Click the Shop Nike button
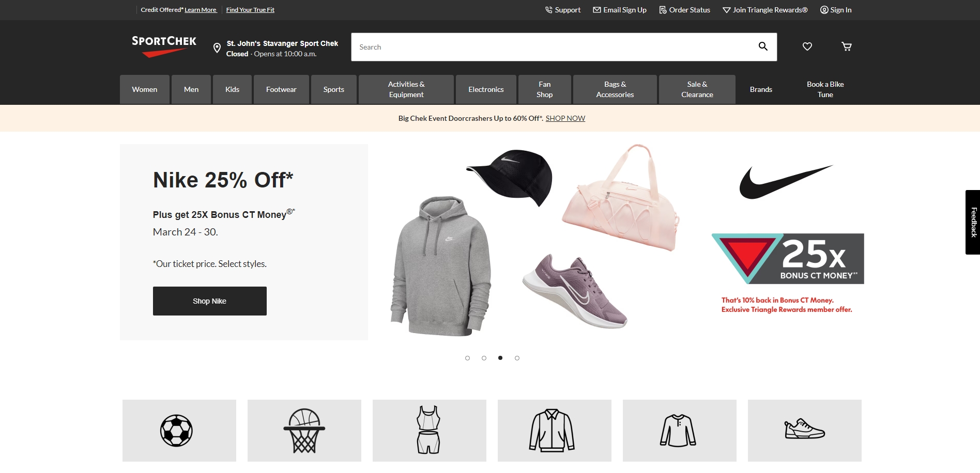Viewport: 980px width, 473px height. pos(210,301)
